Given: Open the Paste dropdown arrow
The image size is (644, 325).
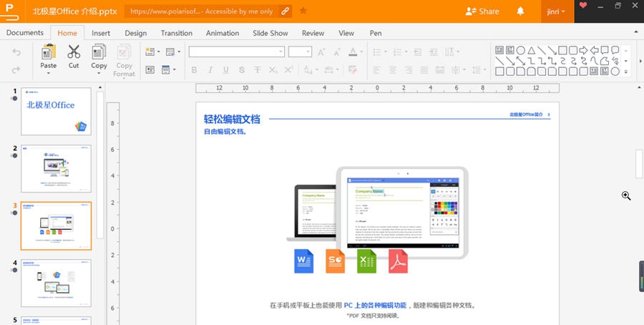Looking at the screenshot, I should coord(49,73).
